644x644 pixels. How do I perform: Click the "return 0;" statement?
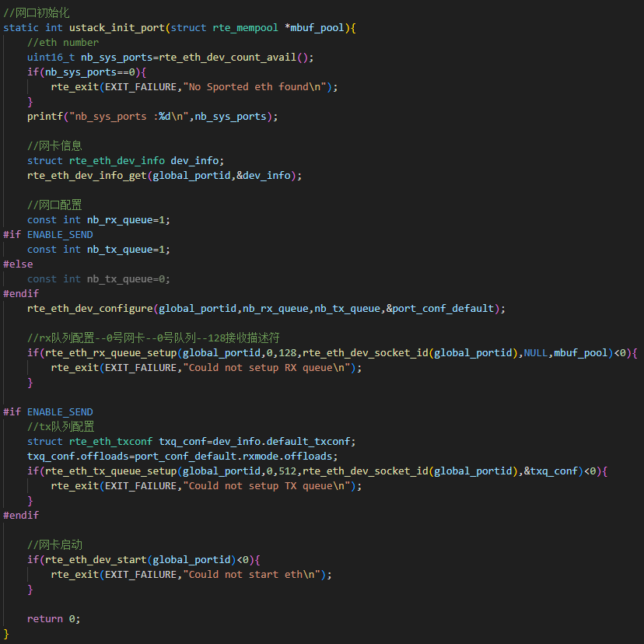(54, 619)
